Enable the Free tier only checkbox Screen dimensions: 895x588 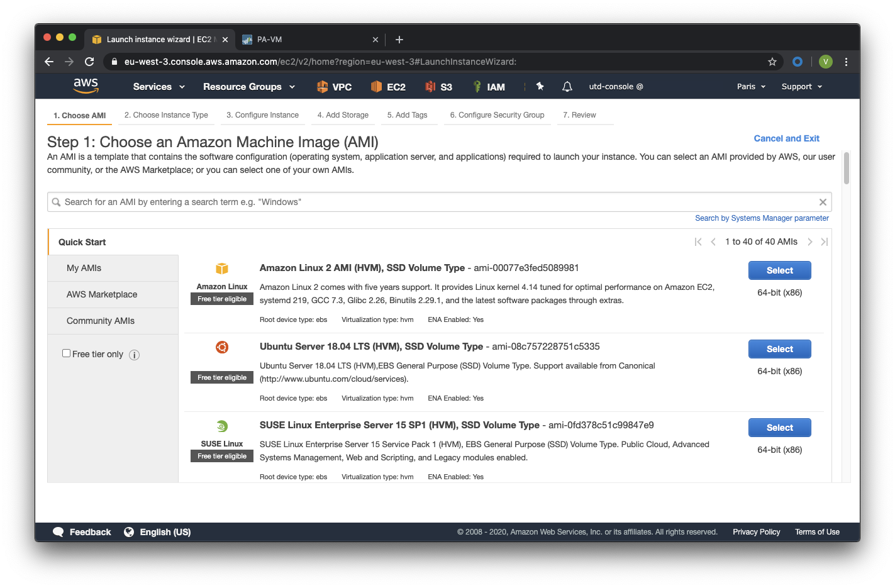tap(66, 353)
